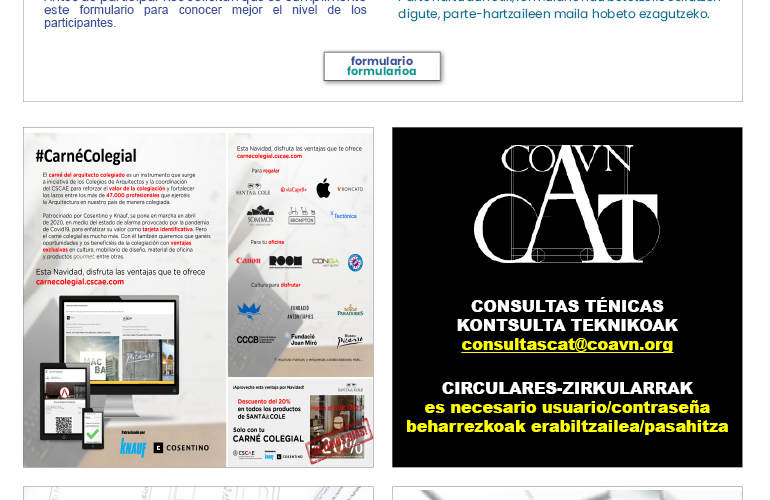The width and height of the screenshot is (770, 500).
Task: Select the COAVN CAT logo
Action: [567, 203]
